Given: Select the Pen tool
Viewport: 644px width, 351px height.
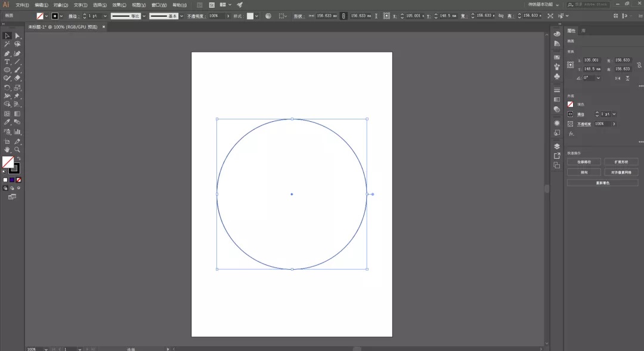Looking at the screenshot, I should pyautogui.click(x=7, y=53).
